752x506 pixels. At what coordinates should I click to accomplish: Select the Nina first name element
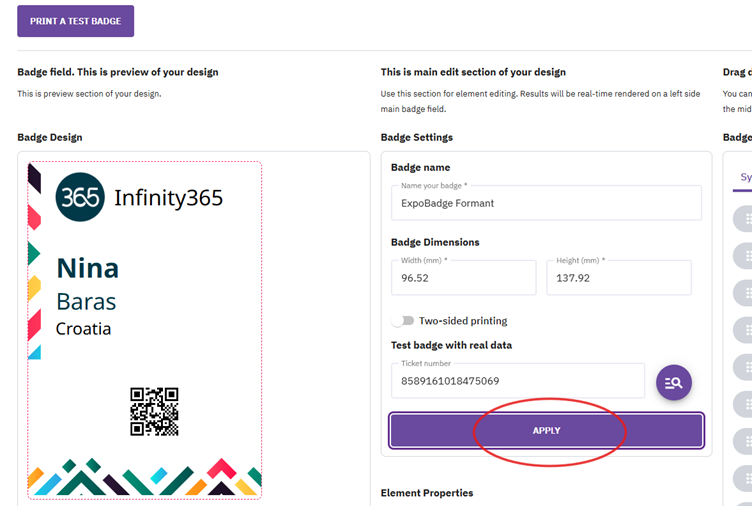87,268
